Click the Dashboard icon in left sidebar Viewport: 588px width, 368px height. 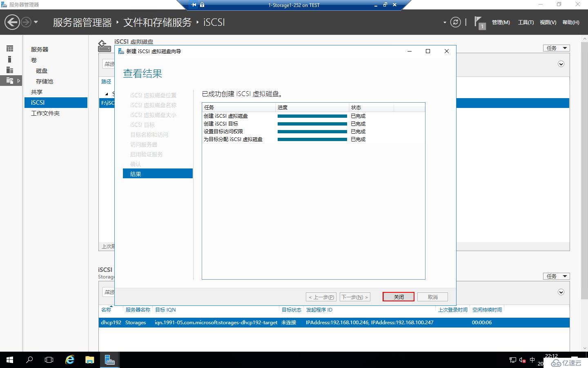10,49
